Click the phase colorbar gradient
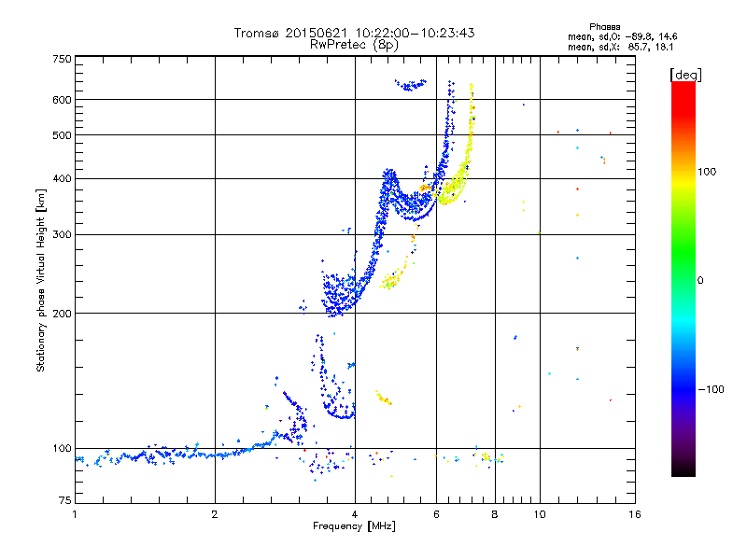This screenshot has height=560, width=747. pyautogui.click(x=684, y=278)
